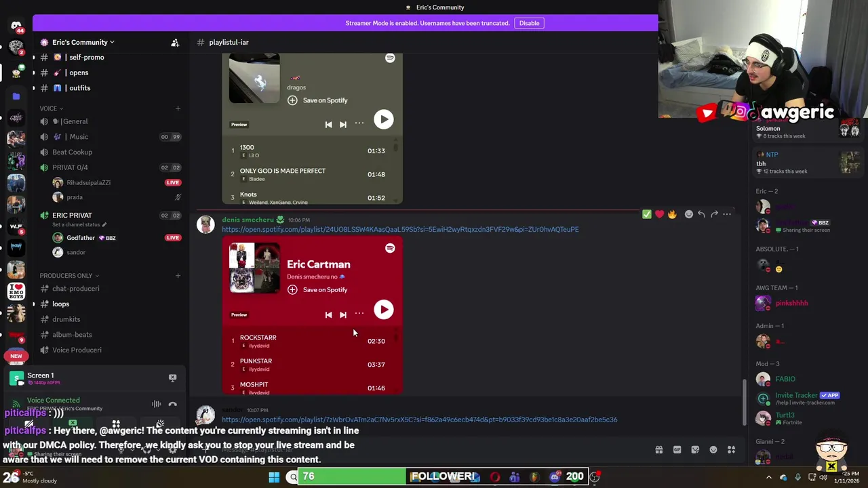Save dragos playlist on Spotify

point(317,100)
